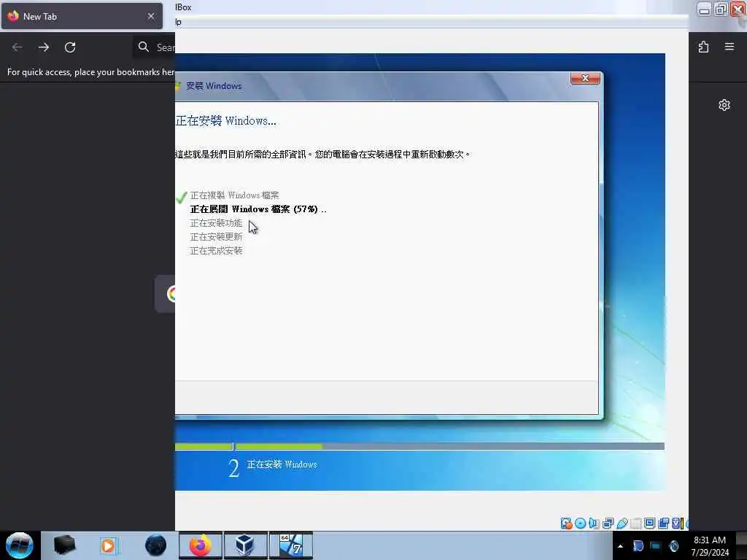Click the step 2 正在安裝 Windows label

(x=282, y=464)
